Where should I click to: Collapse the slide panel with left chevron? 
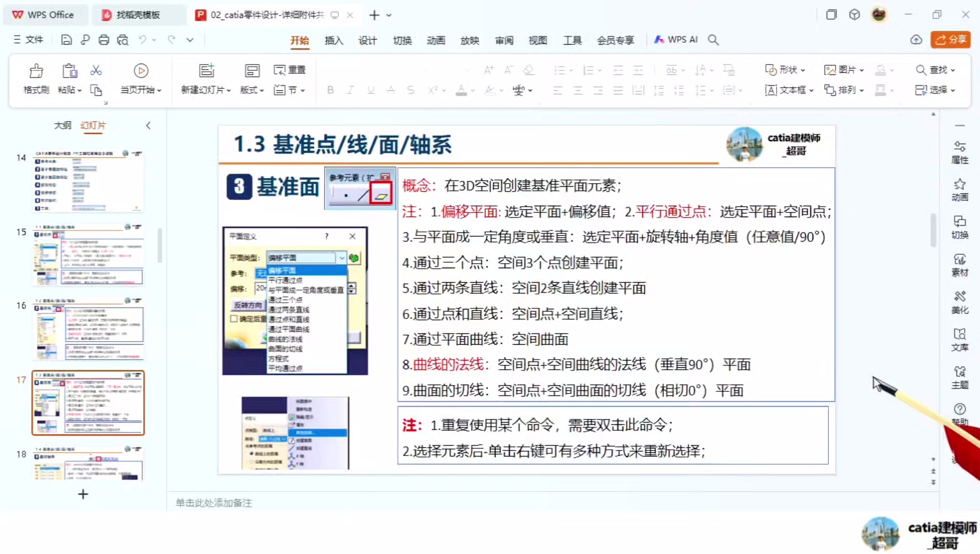[x=148, y=125]
